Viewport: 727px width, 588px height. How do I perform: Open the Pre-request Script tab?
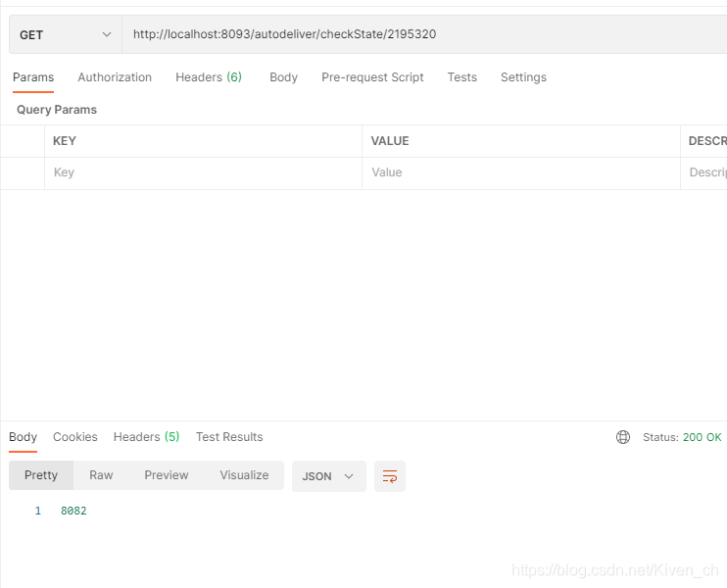[x=372, y=77]
